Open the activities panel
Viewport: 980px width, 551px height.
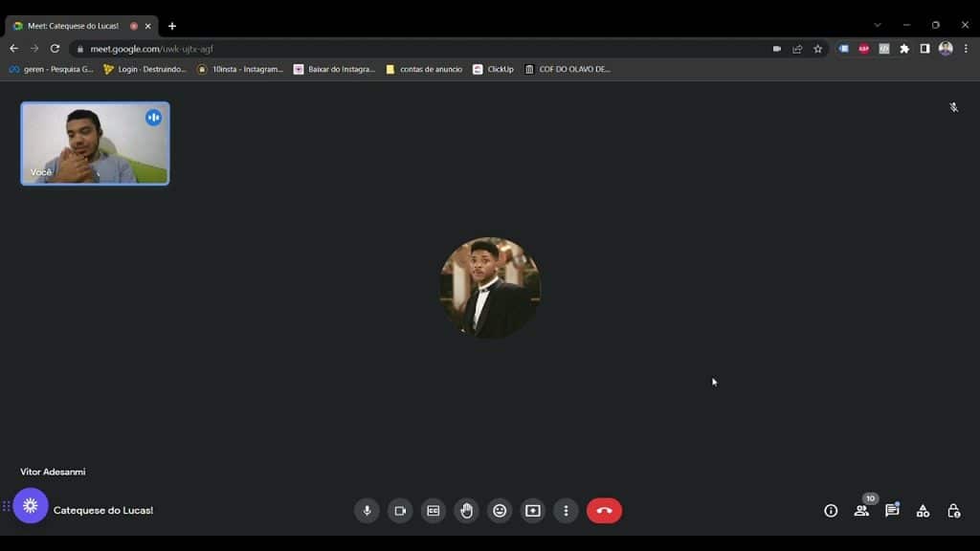coord(923,511)
